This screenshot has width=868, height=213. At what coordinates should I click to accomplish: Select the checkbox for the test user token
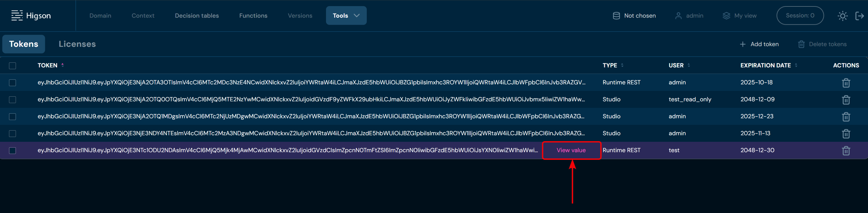(13, 151)
